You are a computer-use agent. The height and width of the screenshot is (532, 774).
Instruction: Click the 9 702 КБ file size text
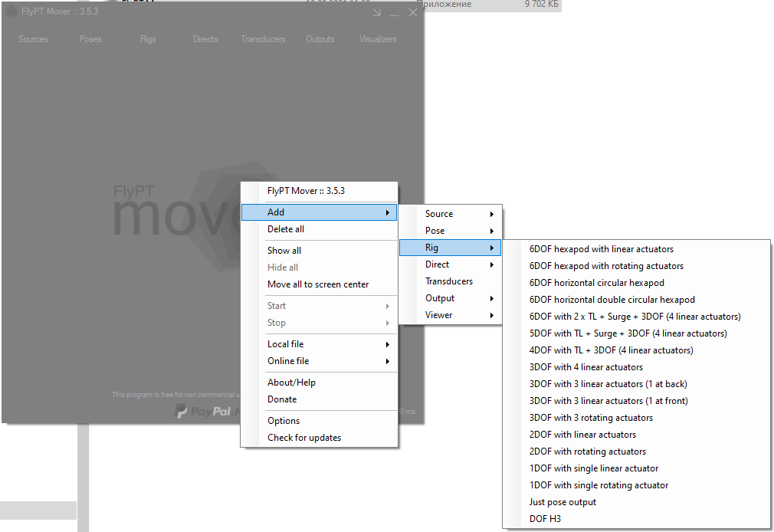pos(542,4)
